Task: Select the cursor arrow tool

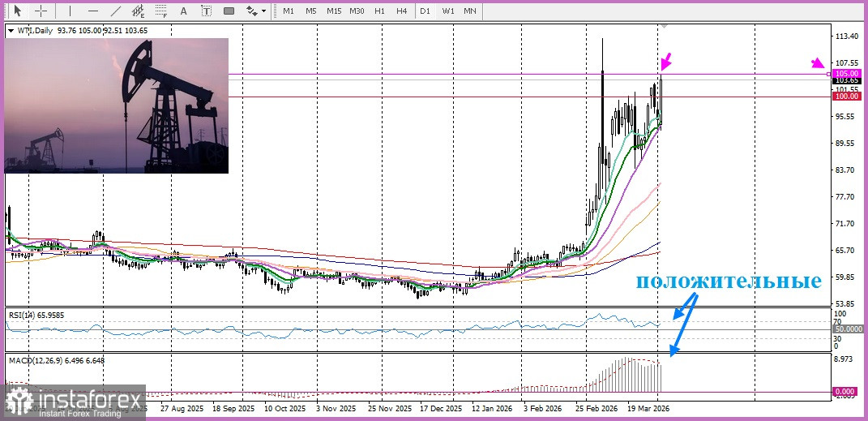Action: [18, 11]
